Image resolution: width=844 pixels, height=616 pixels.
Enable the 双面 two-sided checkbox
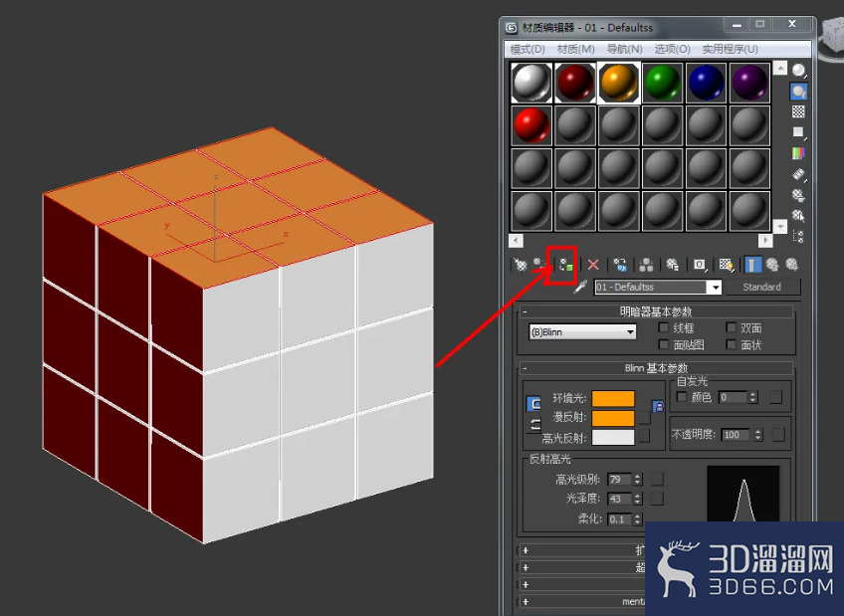point(731,327)
